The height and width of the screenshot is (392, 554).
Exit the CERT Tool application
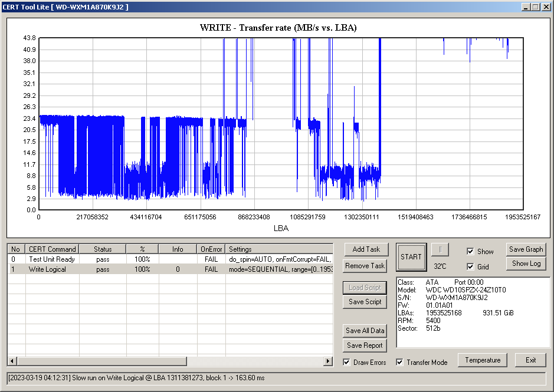pos(530,360)
